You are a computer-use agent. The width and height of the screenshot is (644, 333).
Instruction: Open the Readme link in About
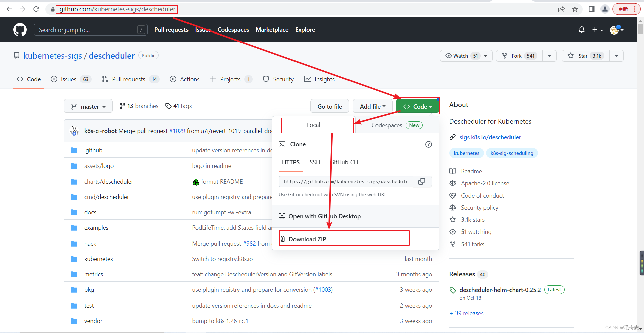point(471,171)
